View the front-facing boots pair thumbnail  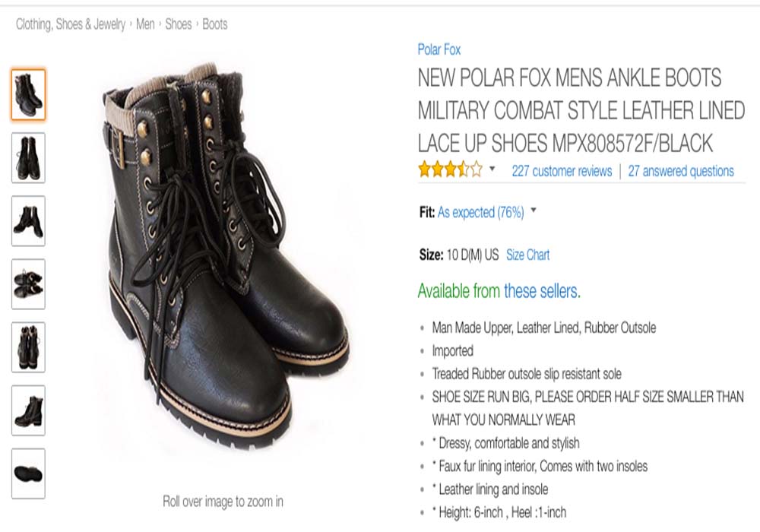(x=28, y=157)
